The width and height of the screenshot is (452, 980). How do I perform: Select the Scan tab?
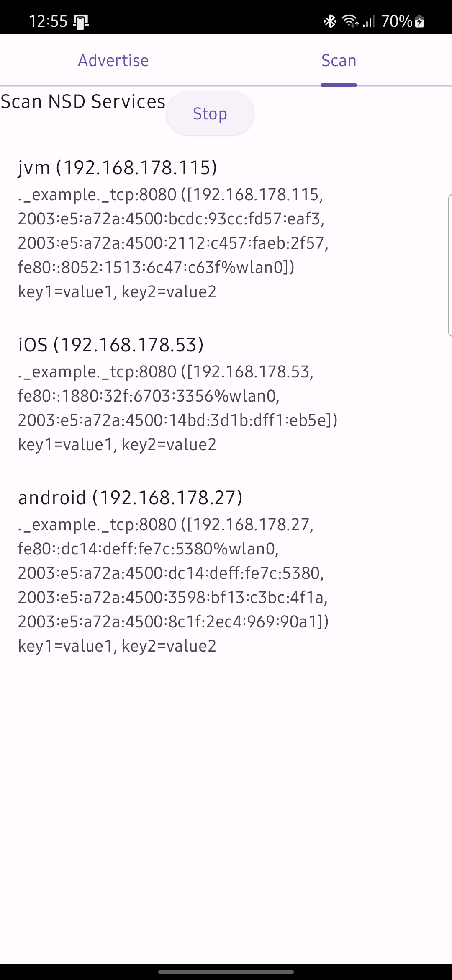(339, 60)
